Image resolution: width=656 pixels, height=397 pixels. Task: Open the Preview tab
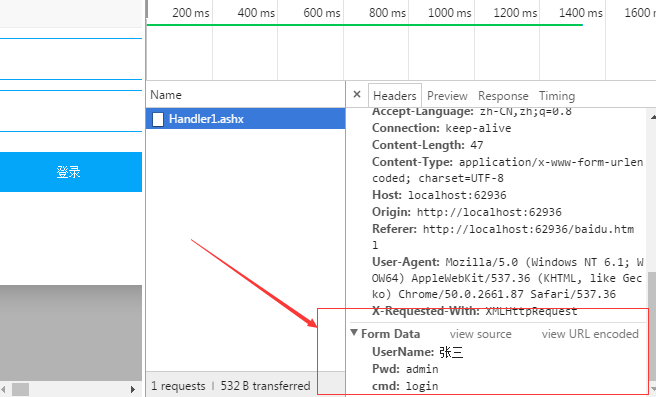(447, 96)
